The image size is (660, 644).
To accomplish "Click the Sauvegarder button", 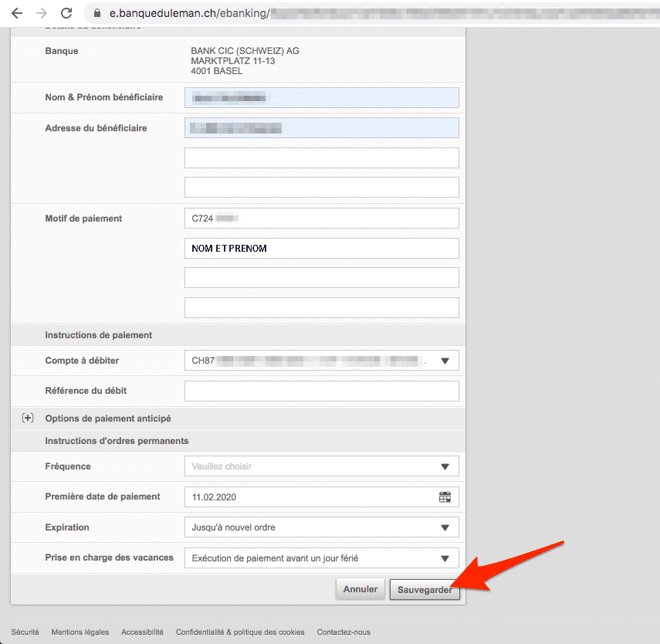I will click(x=425, y=590).
